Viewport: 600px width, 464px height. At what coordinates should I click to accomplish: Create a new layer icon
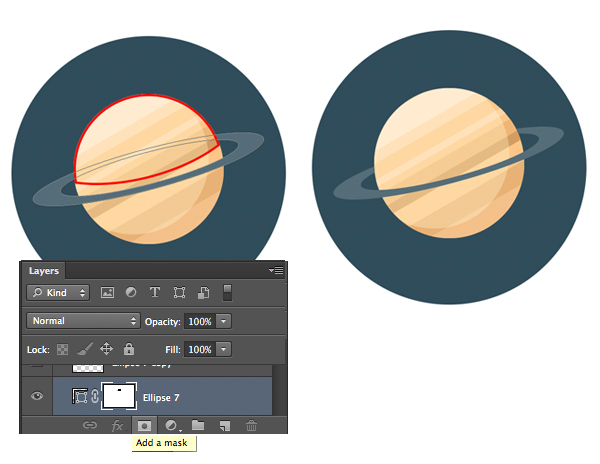(x=225, y=425)
